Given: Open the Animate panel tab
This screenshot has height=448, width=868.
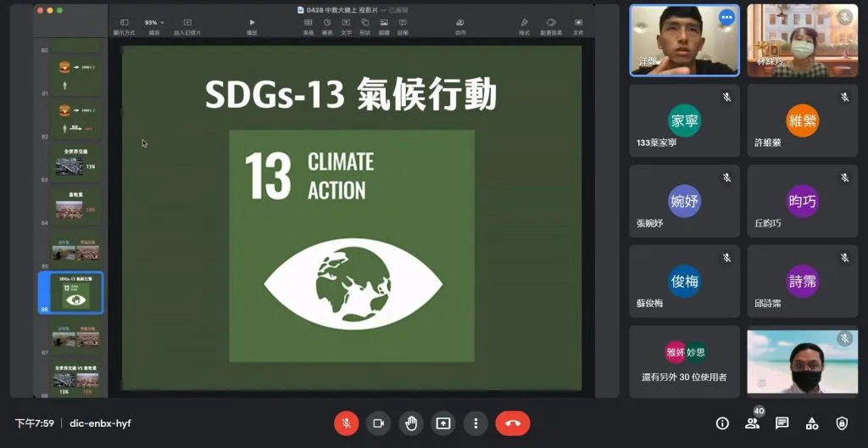Looking at the screenshot, I should tap(551, 23).
